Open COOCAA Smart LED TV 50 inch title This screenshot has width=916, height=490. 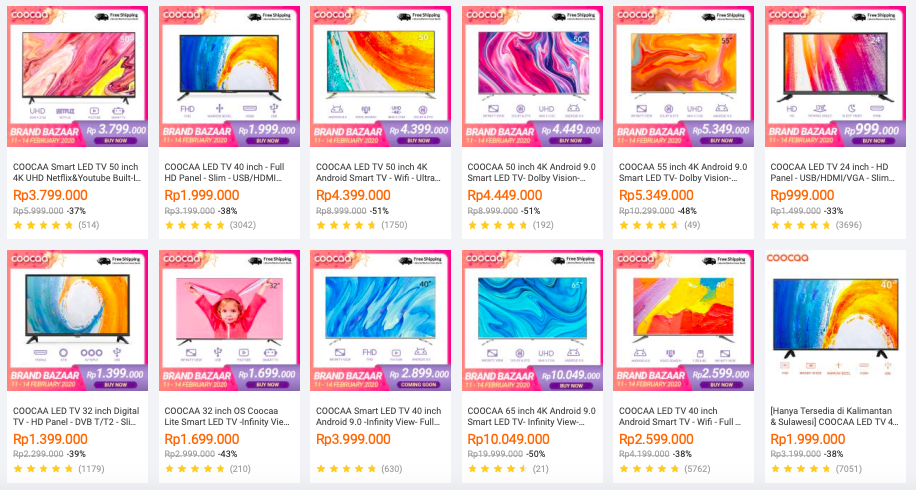click(77, 172)
